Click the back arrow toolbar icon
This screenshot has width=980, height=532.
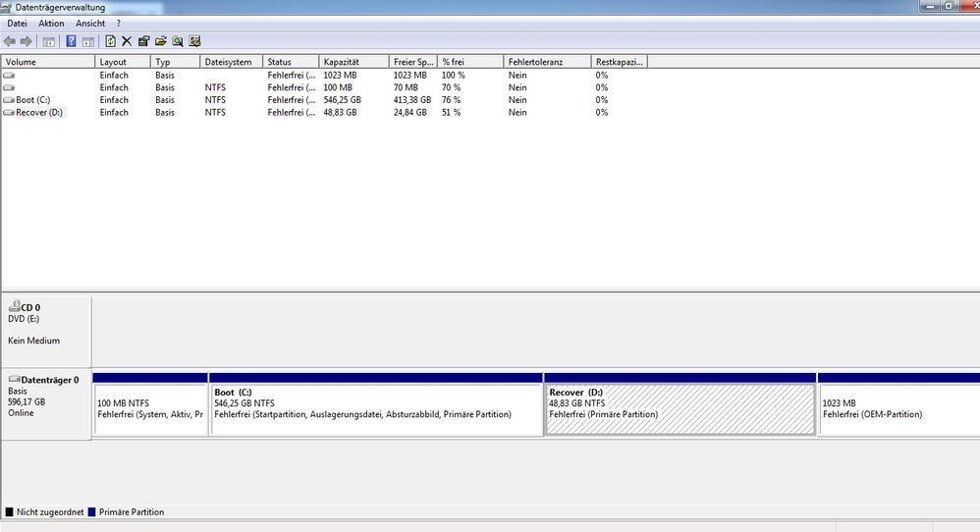pyautogui.click(x=10, y=41)
